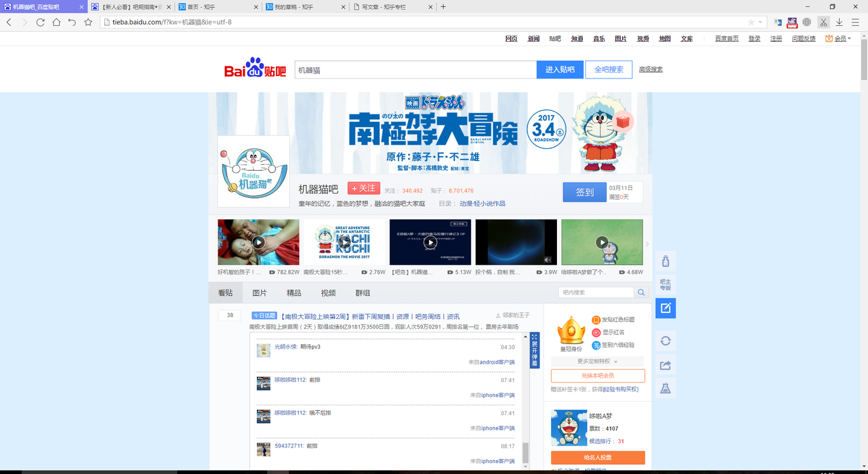
Task: Go to browser home page icon
Action: (56, 22)
